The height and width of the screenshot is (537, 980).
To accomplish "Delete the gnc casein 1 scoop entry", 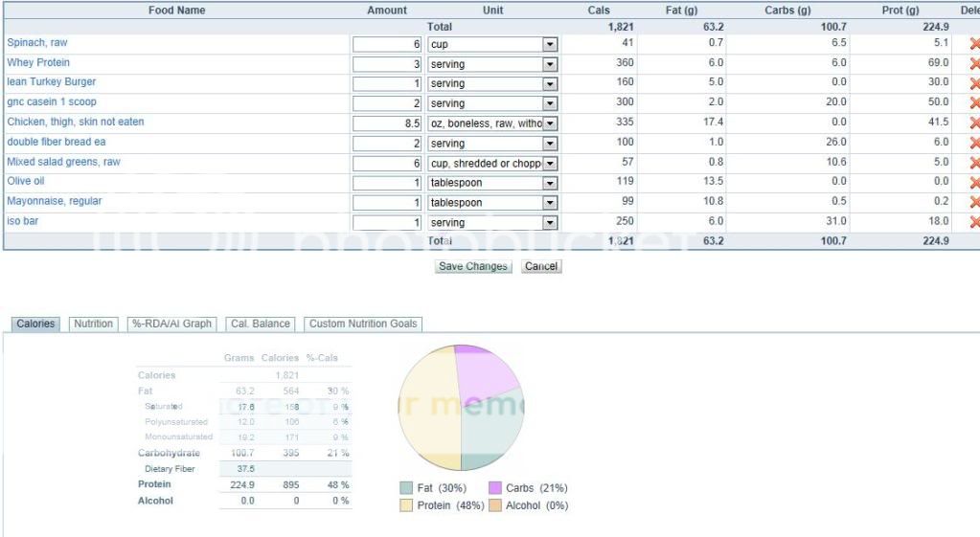I will 974,103.
